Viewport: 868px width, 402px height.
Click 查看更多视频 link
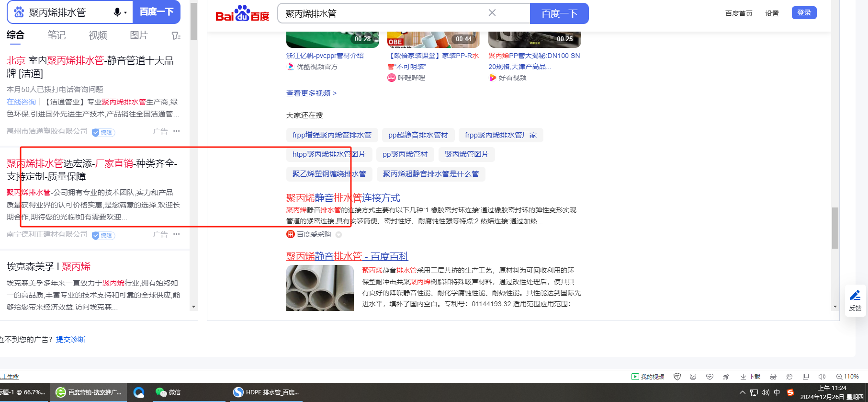coord(311,93)
